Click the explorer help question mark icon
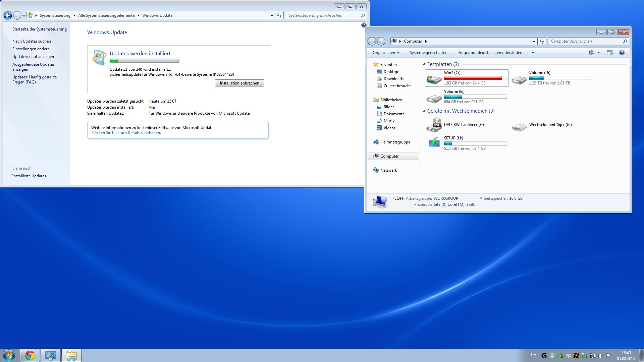644x362 pixels. tap(622, 53)
